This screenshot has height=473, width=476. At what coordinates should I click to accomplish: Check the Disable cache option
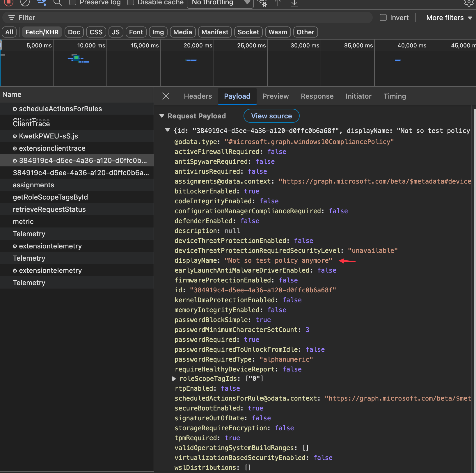[x=131, y=3]
